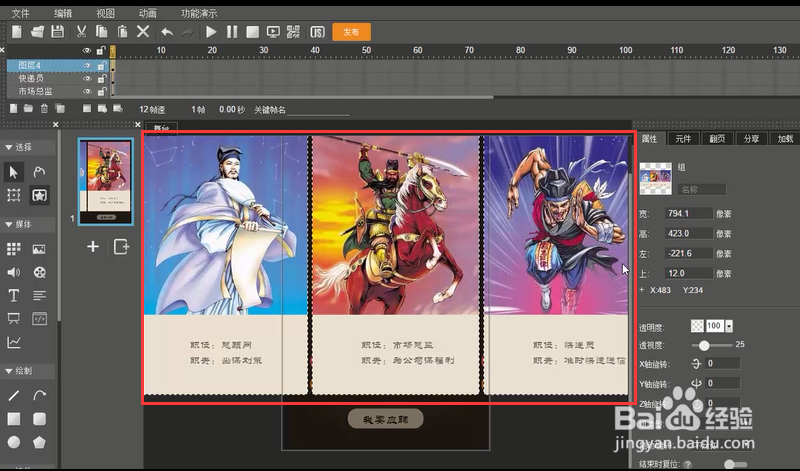Add new layer icon below timeline
Viewport: 800px width, 471px height.
(14, 108)
